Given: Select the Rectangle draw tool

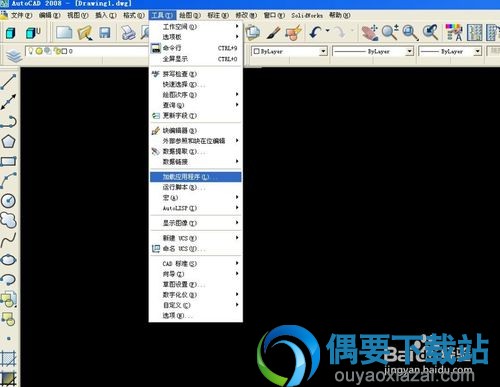Looking at the screenshot, I should pyautogui.click(x=8, y=162).
